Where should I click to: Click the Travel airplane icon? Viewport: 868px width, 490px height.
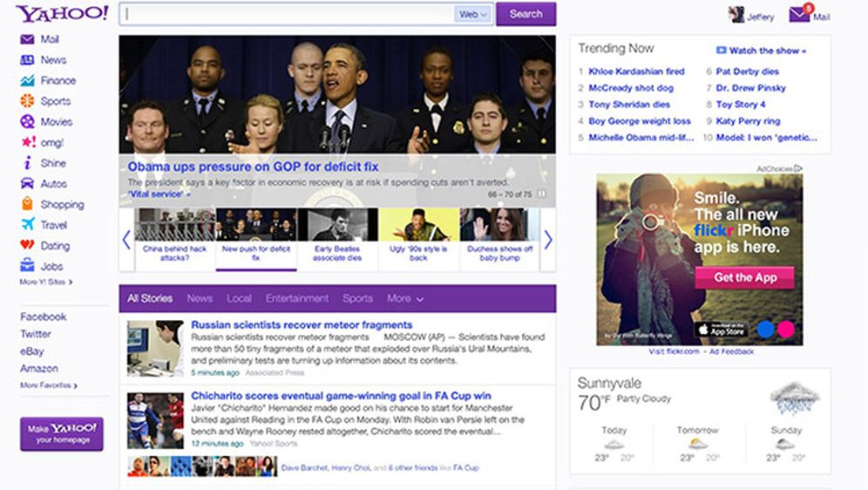pos(27,225)
